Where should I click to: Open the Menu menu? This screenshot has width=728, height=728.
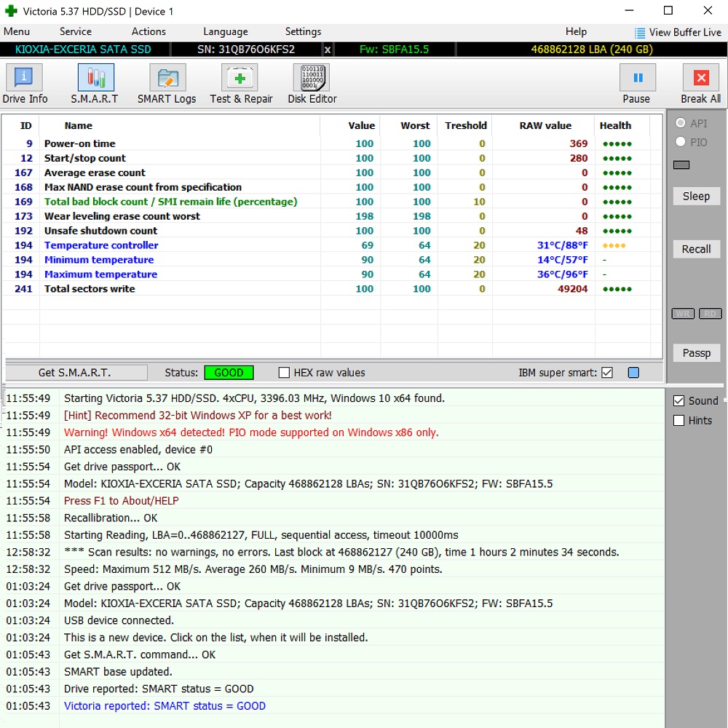(x=17, y=31)
